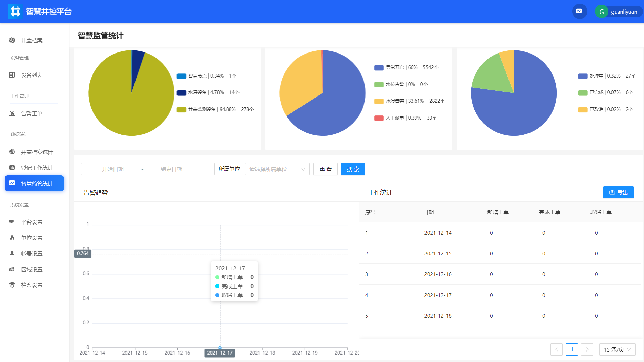The width and height of the screenshot is (644, 362).
Task: Click the 水浸告警 yellow legend swatch
Action: (379, 101)
